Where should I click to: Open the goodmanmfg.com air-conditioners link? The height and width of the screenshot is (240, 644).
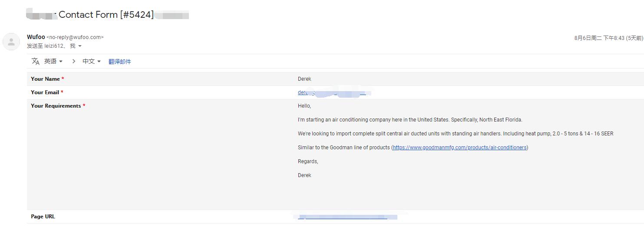(459, 148)
